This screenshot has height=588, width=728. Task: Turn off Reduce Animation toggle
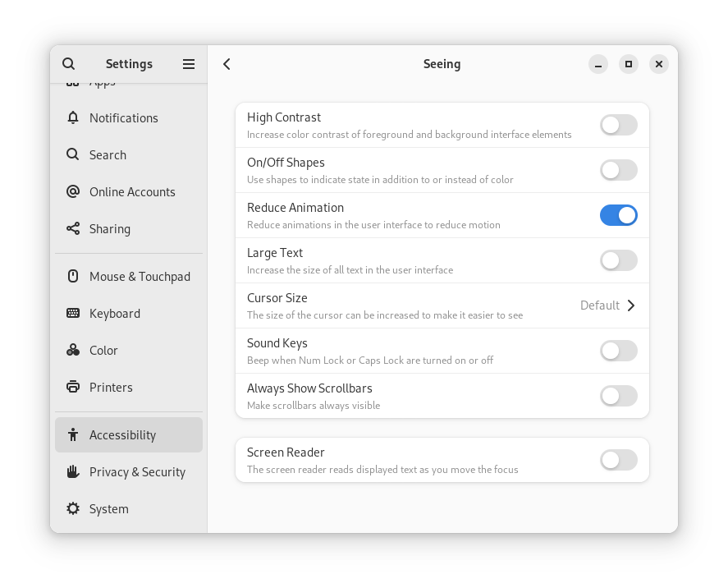(618, 215)
